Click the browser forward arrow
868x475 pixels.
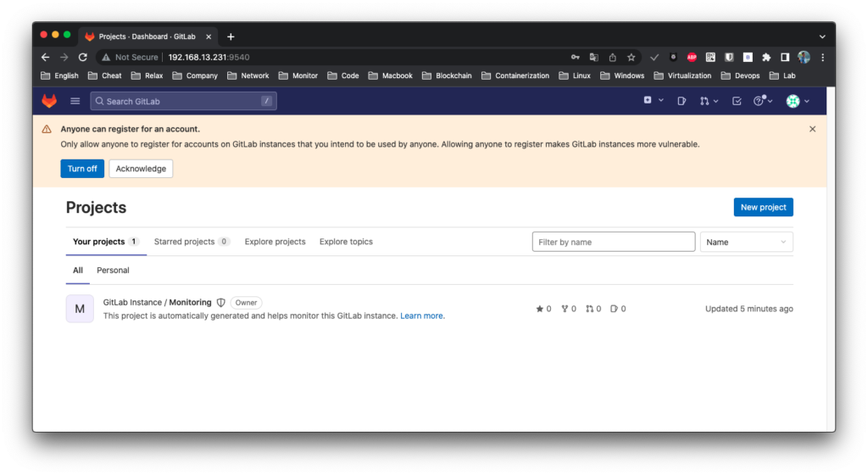click(x=64, y=57)
